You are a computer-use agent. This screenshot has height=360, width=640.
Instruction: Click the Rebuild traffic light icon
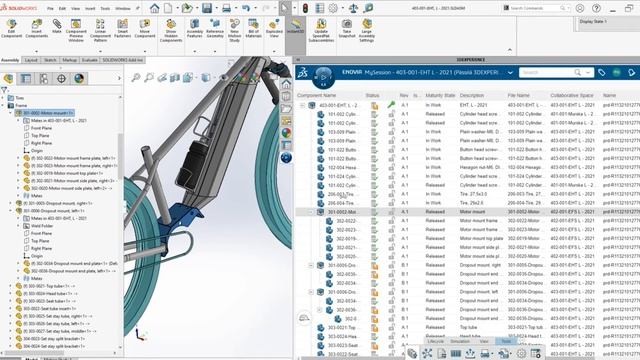click(x=305, y=8)
